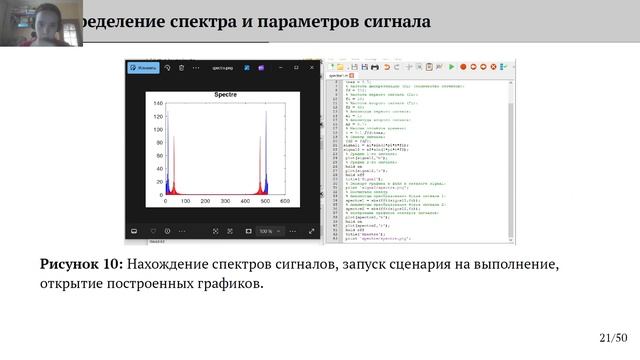Screen dimensions: 640x360
Task: Select the spectre.m editor tab
Action: 341,76
